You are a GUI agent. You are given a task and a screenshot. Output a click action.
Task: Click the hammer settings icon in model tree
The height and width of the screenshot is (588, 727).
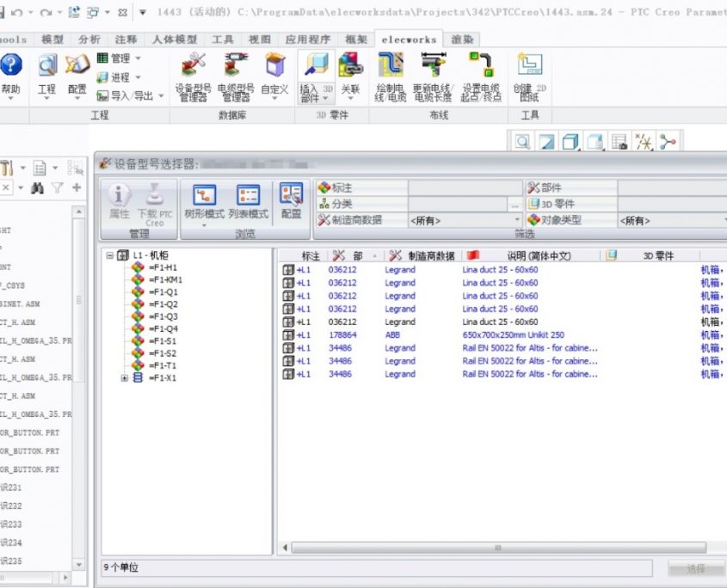tap(7, 168)
